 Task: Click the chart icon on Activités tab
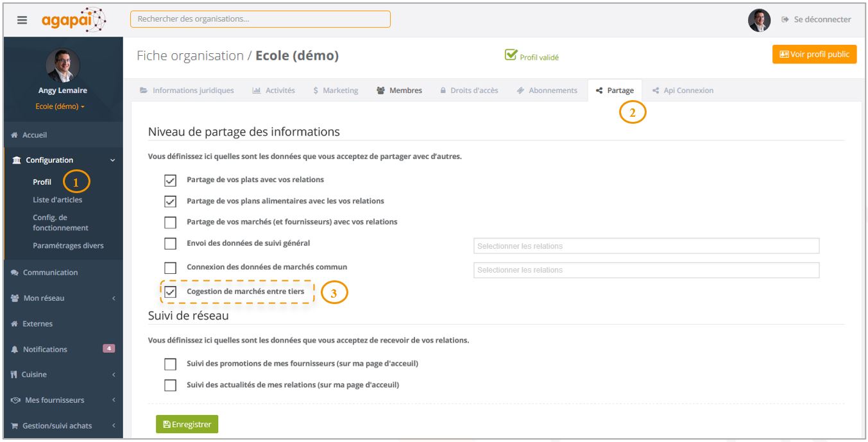pos(257,90)
